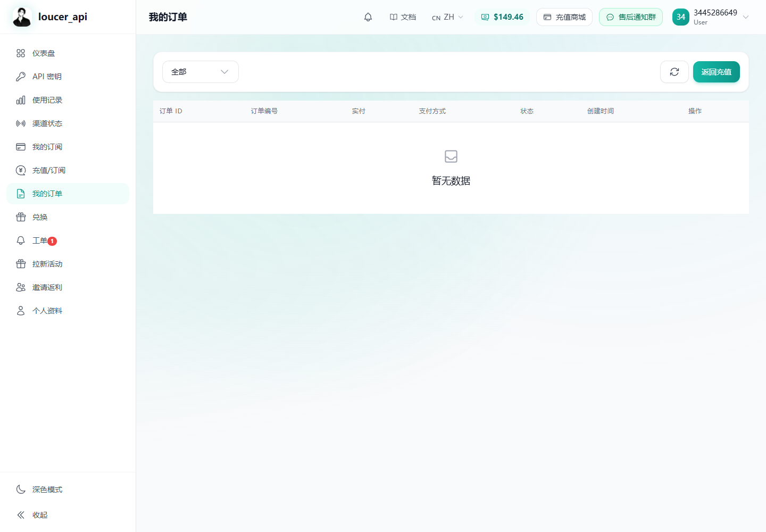The height and width of the screenshot is (532, 766).
Task: Open notifications bell in top bar
Action: click(x=368, y=17)
